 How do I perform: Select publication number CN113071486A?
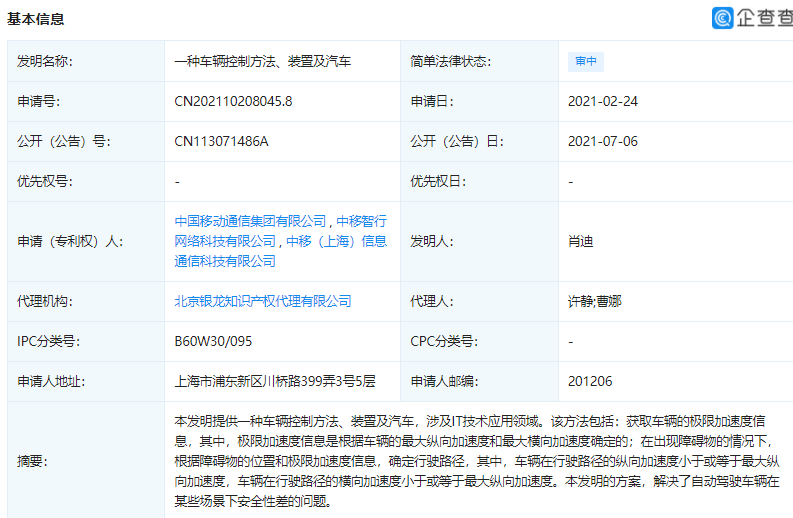point(221,141)
